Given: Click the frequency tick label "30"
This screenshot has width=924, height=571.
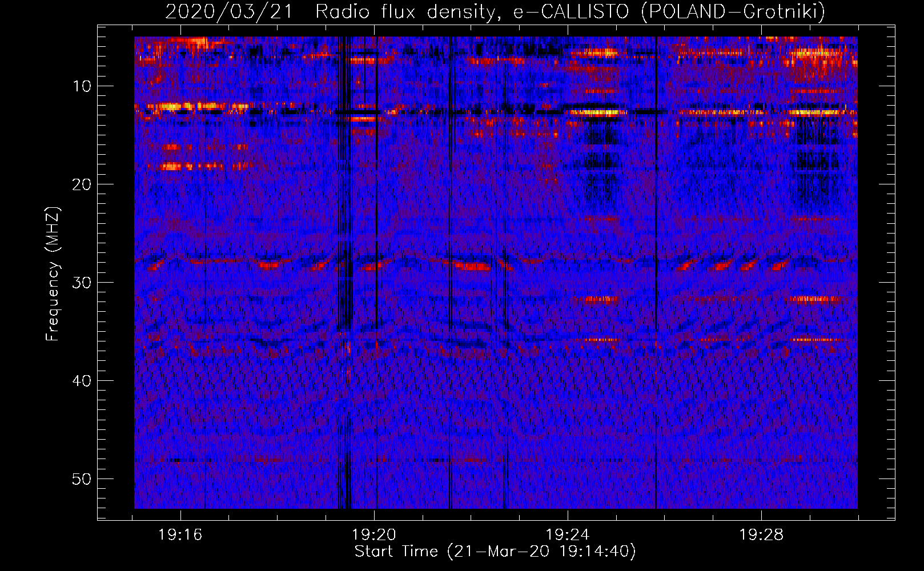Looking at the screenshot, I should tap(82, 283).
